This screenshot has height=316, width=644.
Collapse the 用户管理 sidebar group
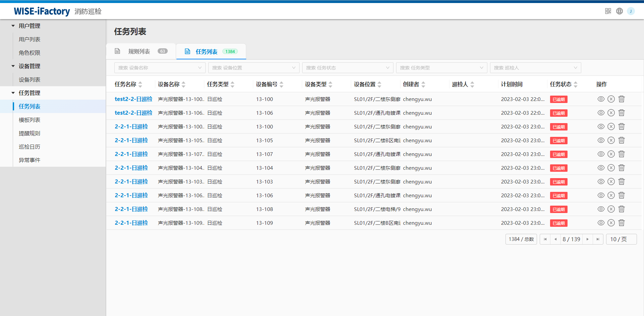pos(13,26)
